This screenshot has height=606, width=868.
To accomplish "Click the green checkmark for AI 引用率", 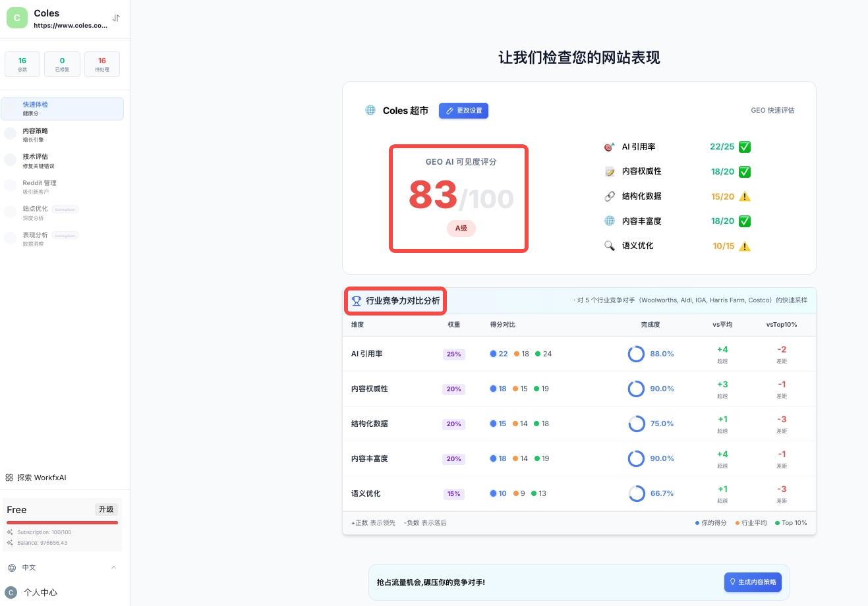I will (745, 147).
